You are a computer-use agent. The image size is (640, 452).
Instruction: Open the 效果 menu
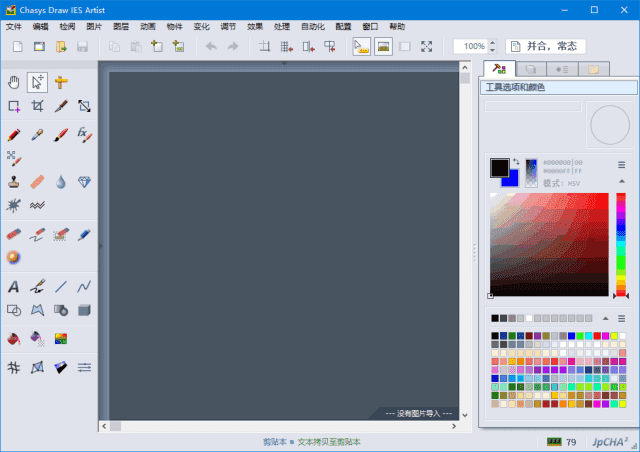pyautogui.click(x=255, y=25)
